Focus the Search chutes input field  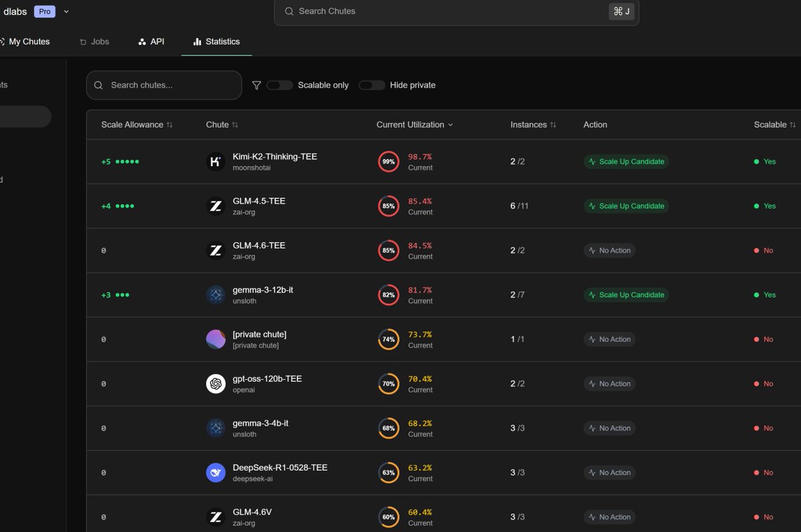pyautogui.click(x=164, y=85)
